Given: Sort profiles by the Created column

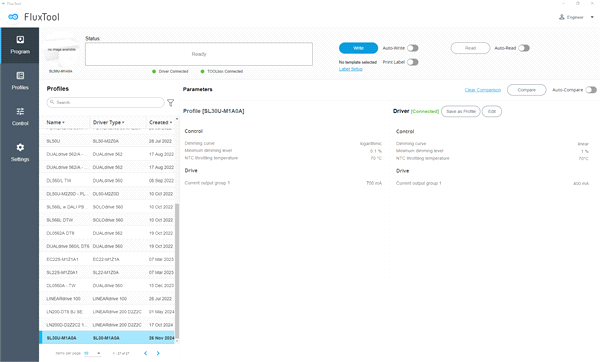Looking at the screenshot, I should coord(160,122).
